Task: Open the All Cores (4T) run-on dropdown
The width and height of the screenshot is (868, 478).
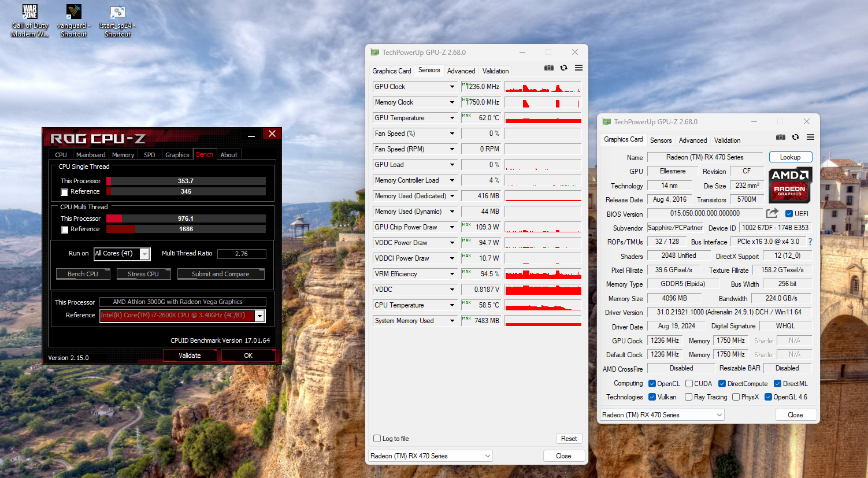Action: click(x=144, y=254)
